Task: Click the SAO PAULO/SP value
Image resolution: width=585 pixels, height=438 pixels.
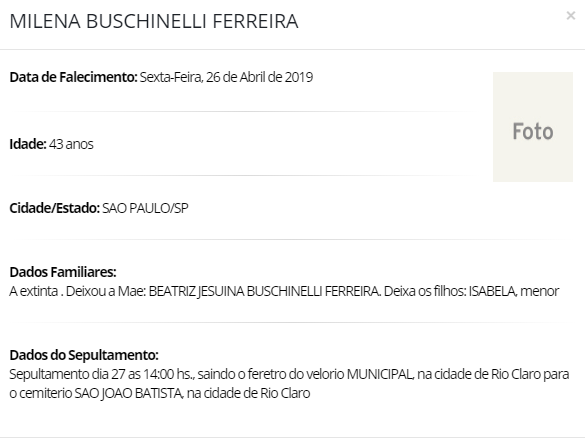Action: point(145,208)
